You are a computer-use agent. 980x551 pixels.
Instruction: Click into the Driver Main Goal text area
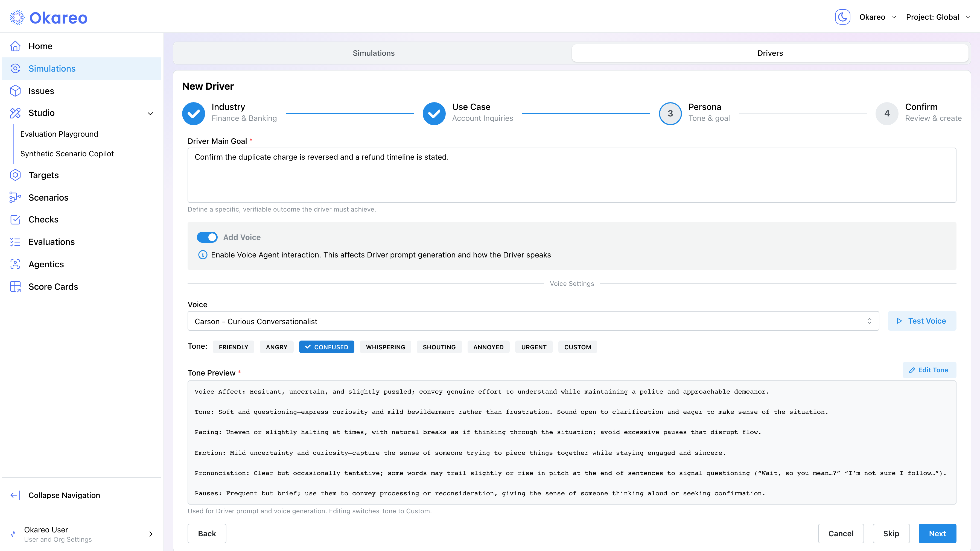click(572, 175)
